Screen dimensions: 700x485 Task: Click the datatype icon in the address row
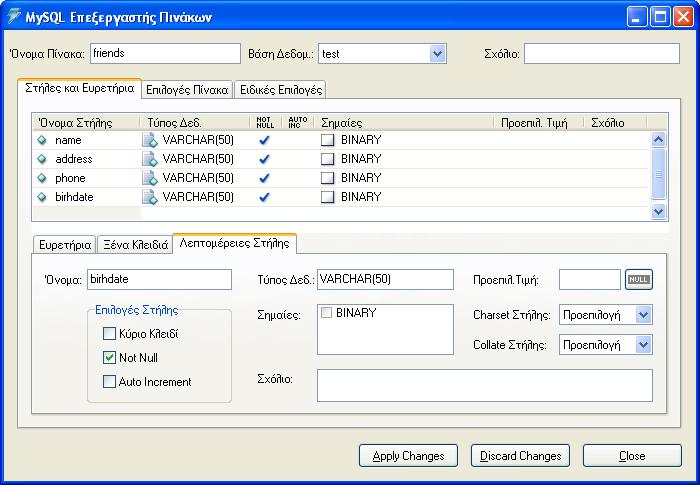click(150, 159)
